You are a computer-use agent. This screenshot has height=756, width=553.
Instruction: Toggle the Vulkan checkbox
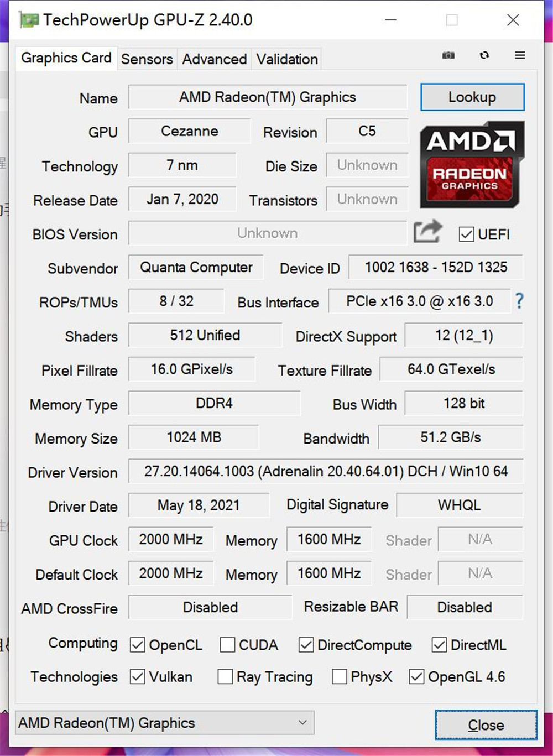coord(137,677)
